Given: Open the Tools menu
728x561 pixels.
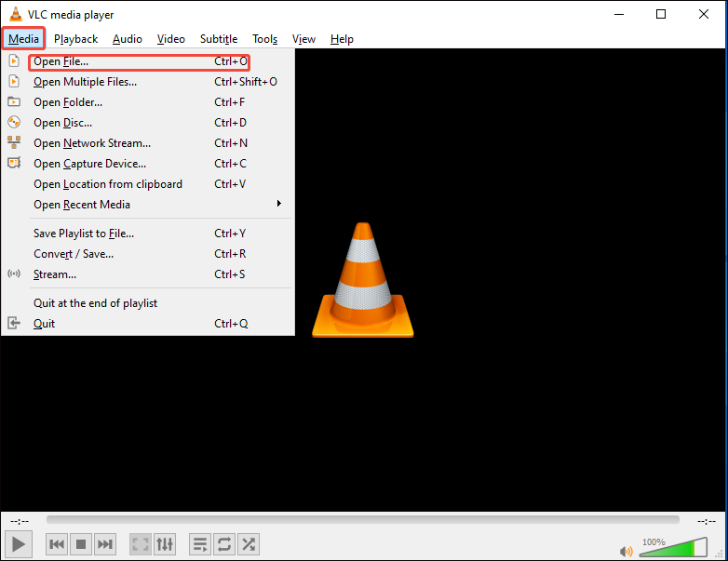Looking at the screenshot, I should coord(264,39).
